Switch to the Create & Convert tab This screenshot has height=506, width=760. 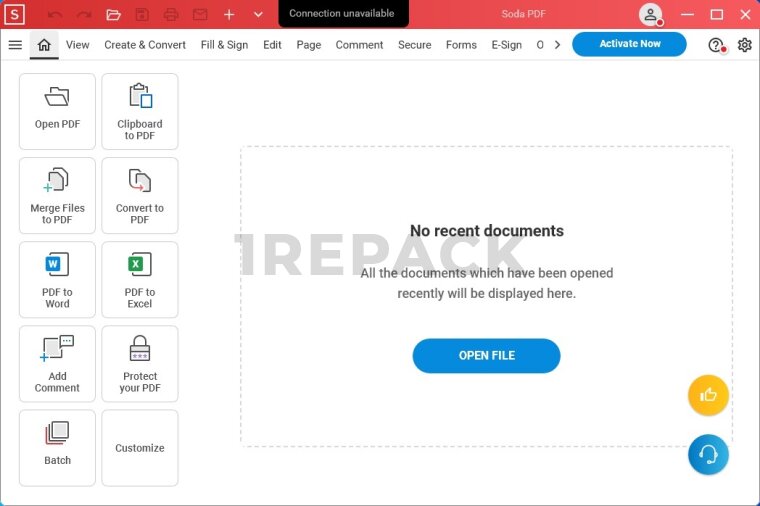click(x=145, y=45)
